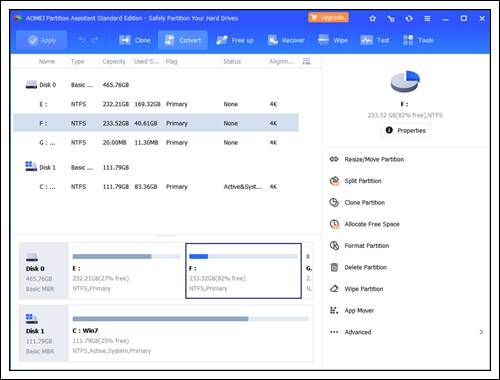500x380 pixels.
Task: Click the Free up toolbar icon
Action: pos(235,40)
